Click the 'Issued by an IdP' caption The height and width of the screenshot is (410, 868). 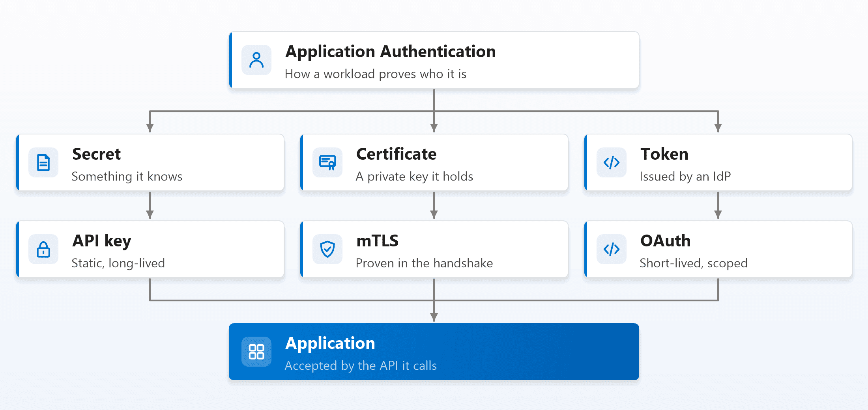pyautogui.click(x=685, y=176)
